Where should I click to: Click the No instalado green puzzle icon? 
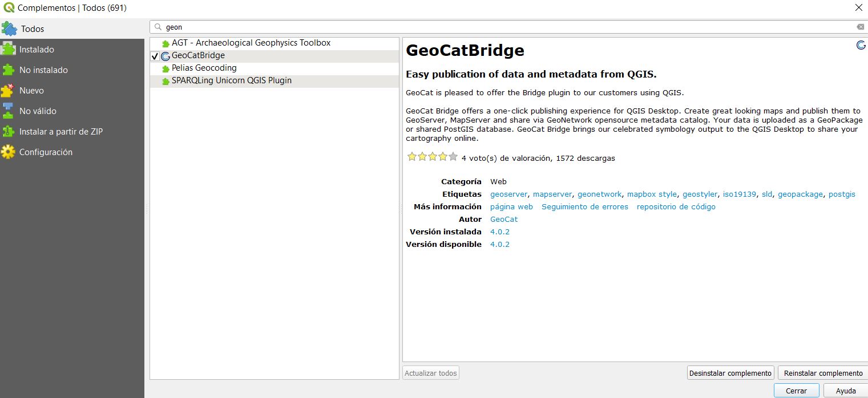point(8,70)
